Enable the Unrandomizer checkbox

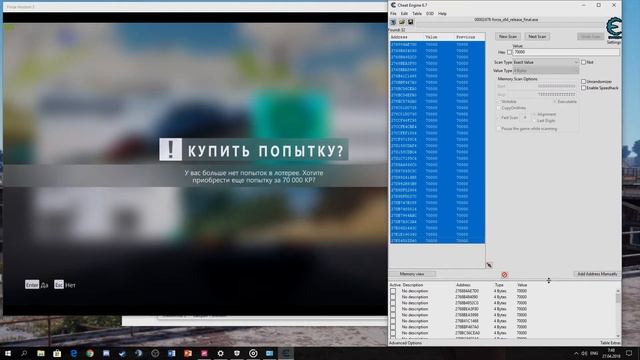(583, 82)
